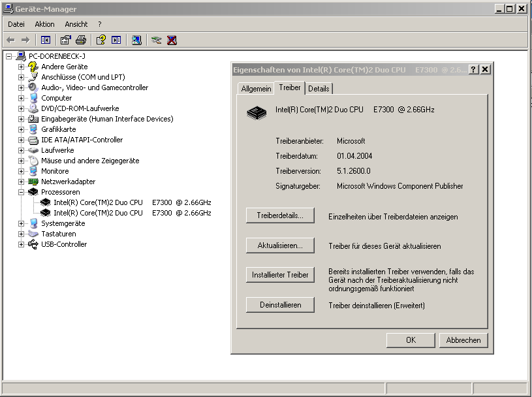Screen dimensions: 532x397
Task: Toggle the action pane toolbar icon
Action: (116, 40)
